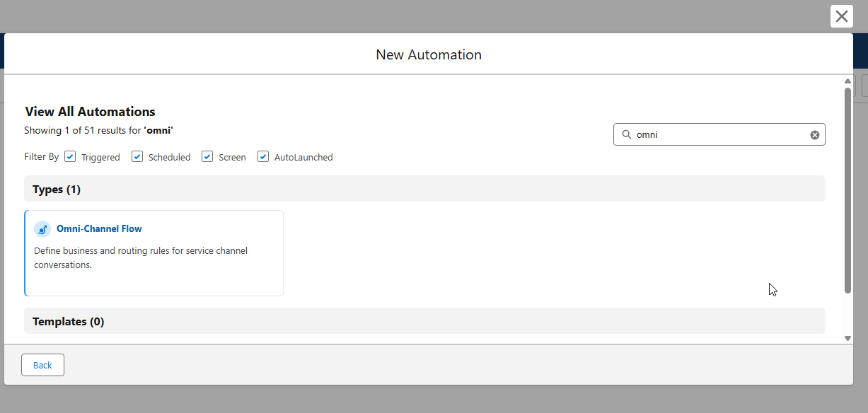The image size is (868, 413).
Task: Collapse the Types (1) section header
Action: (x=57, y=190)
